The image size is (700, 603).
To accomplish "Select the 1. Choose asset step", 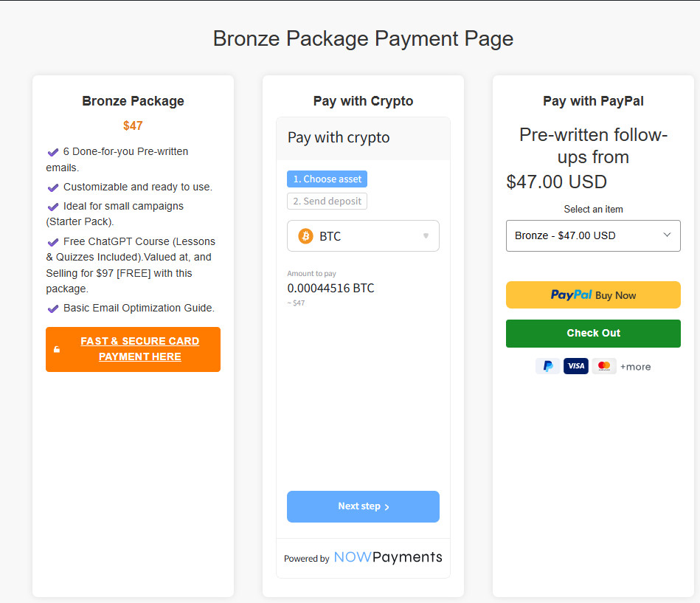I will (327, 179).
